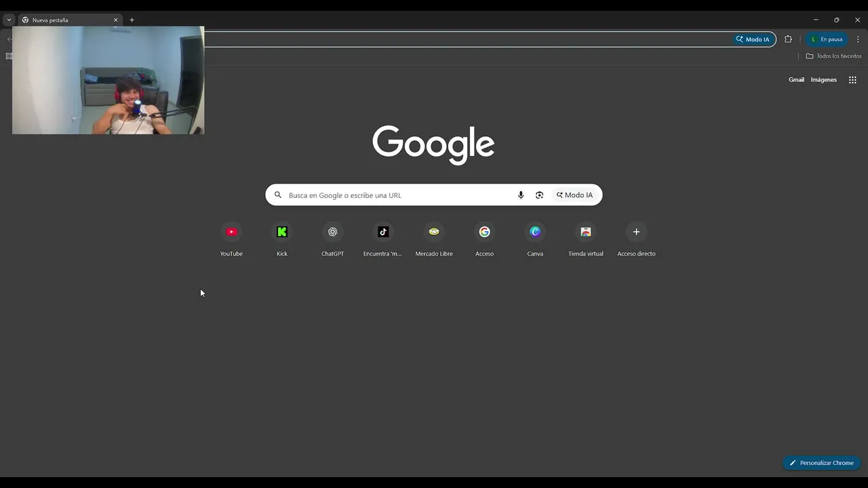Click the address bar
Image resolution: width=868 pixels, height=488 pixels.
tap(468, 39)
